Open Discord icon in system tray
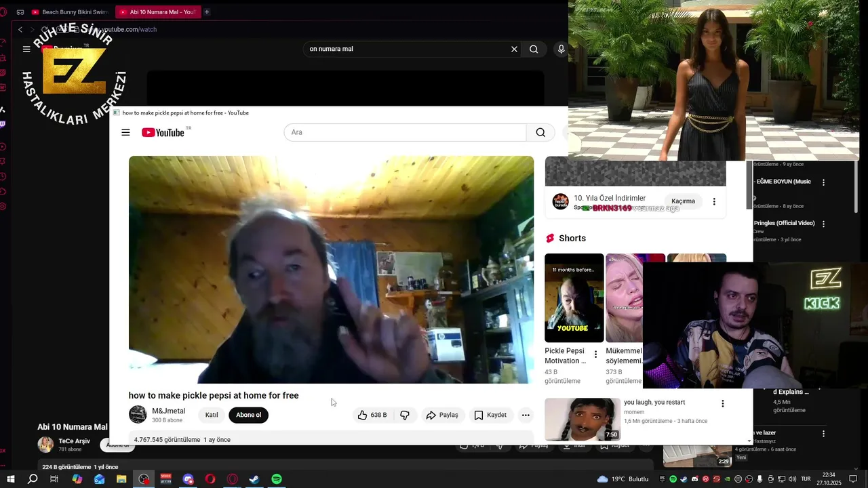This screenshot has height=488, width=868. [x=695, y=479]
